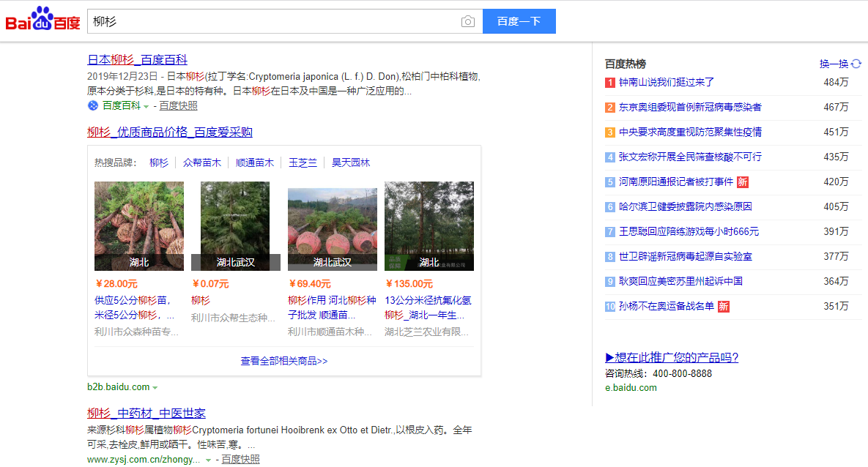Click the 新 badge beside 孙杨 news
This screenshot has height=467, width=868.
(723, 306)
